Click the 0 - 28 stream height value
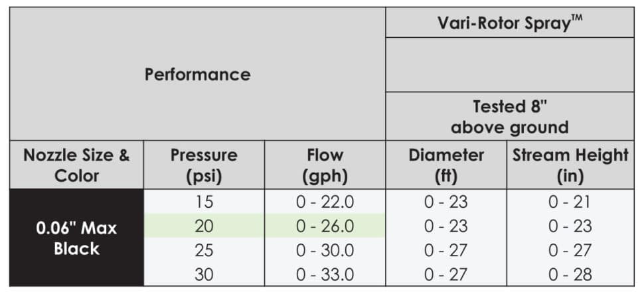 point(570,274)
